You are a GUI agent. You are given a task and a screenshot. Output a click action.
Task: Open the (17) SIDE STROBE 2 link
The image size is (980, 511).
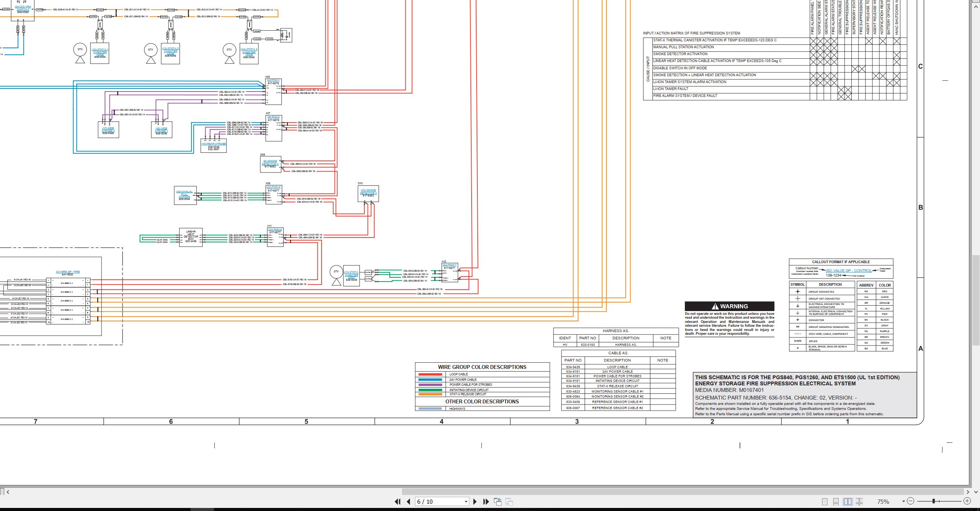(x=108, y=130)
